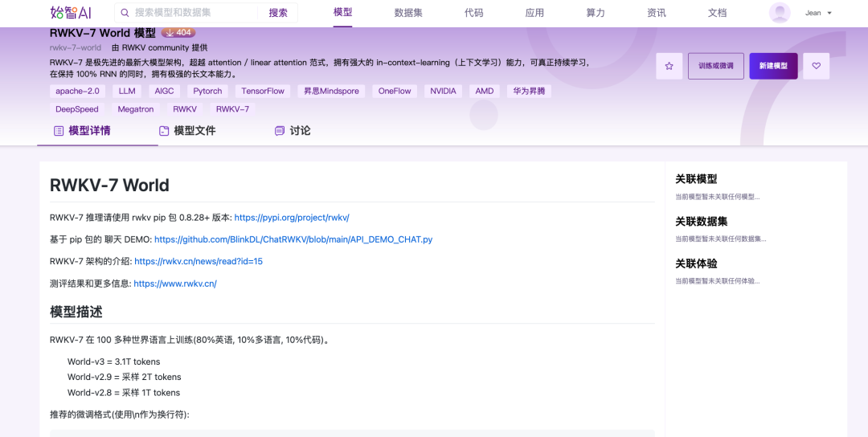Screen dimensions: 868x437
Task: Click the LLM tag
Action: 127,92
